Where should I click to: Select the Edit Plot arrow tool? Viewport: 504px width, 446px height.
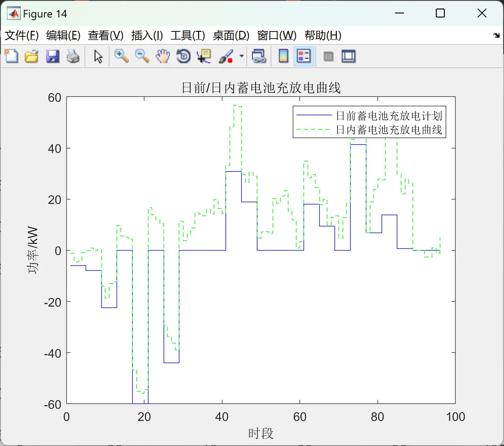point(98,56)
